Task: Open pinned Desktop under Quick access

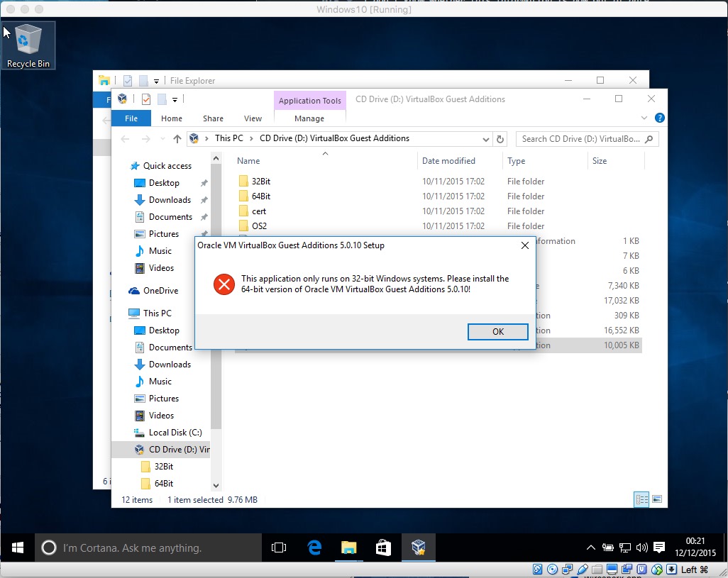Action: [164, 183]
